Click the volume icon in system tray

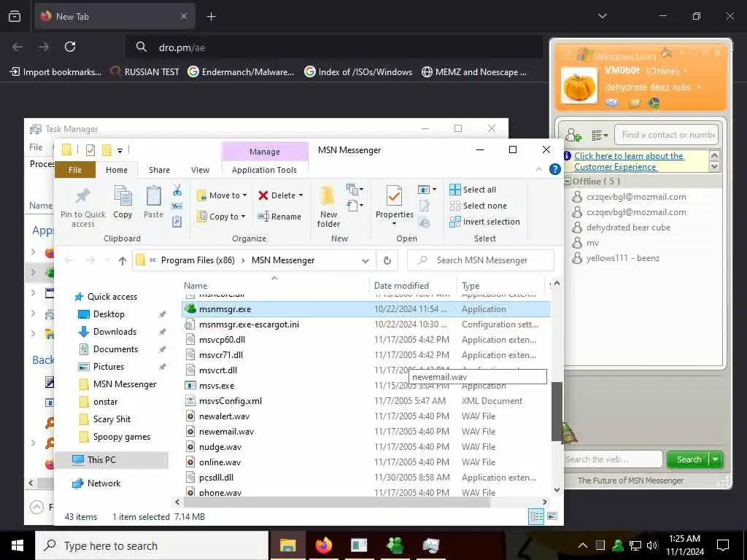(652, 545)
